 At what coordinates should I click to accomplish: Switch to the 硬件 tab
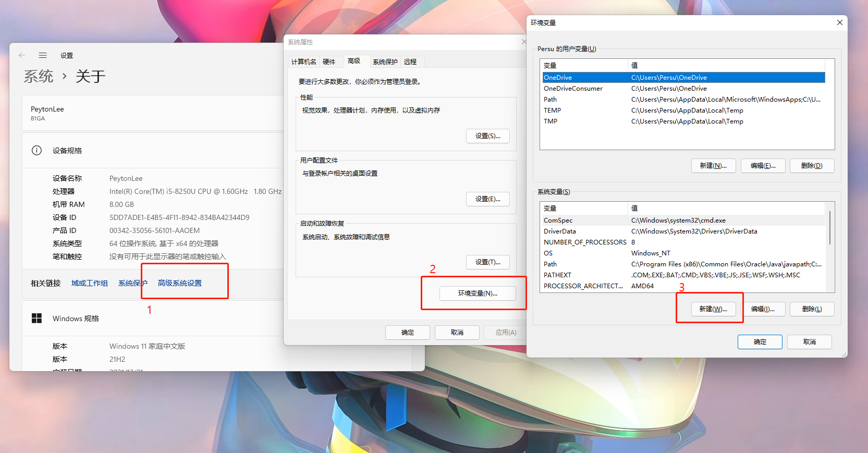coord(329,62)
